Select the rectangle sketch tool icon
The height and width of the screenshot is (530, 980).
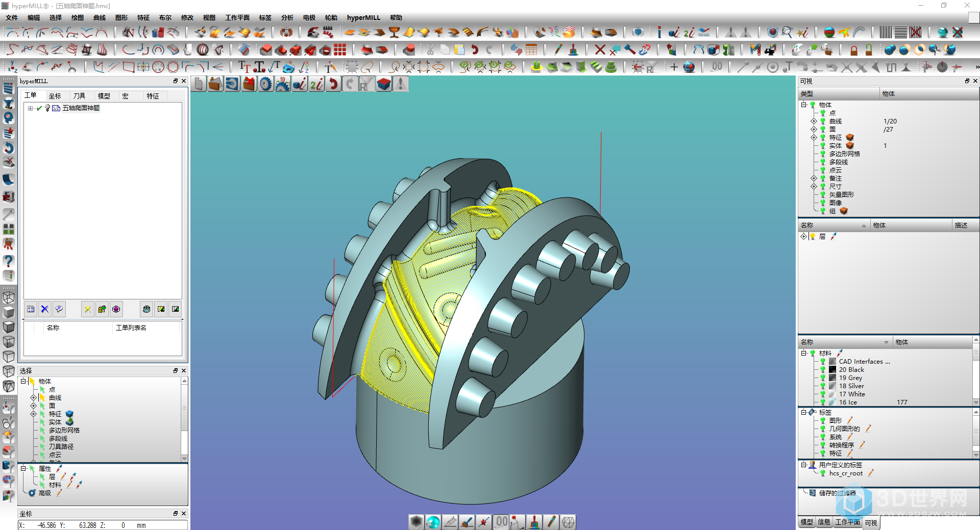[129, 67]
